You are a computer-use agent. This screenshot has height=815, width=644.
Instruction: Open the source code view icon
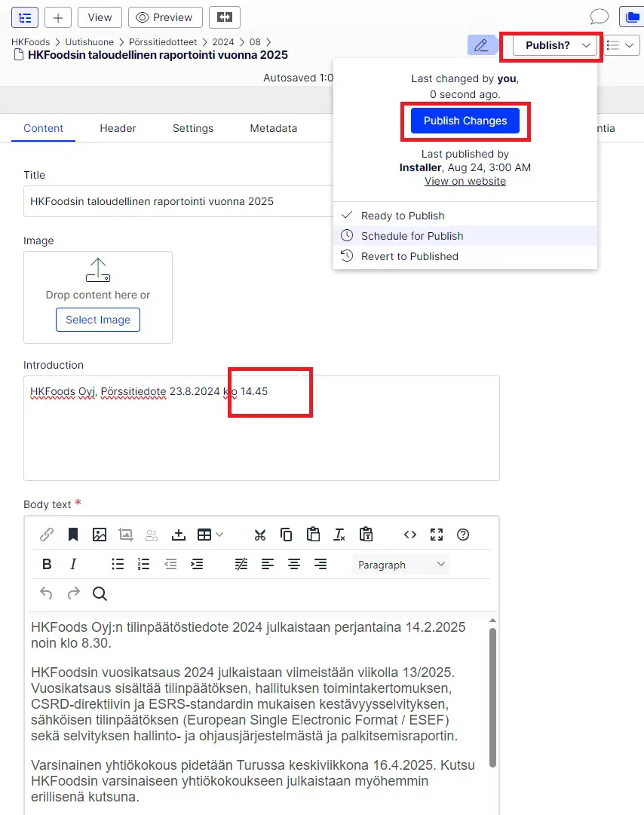(x=409, y=535)
